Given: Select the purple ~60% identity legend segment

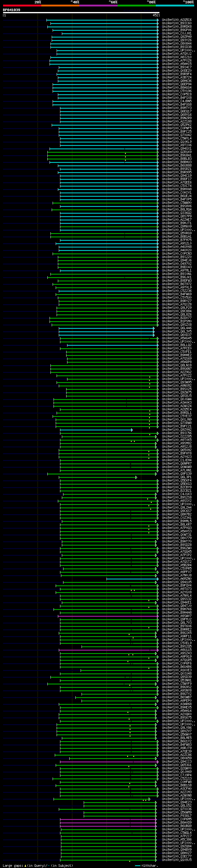Looking at the screenshot, I should (99, 6).
